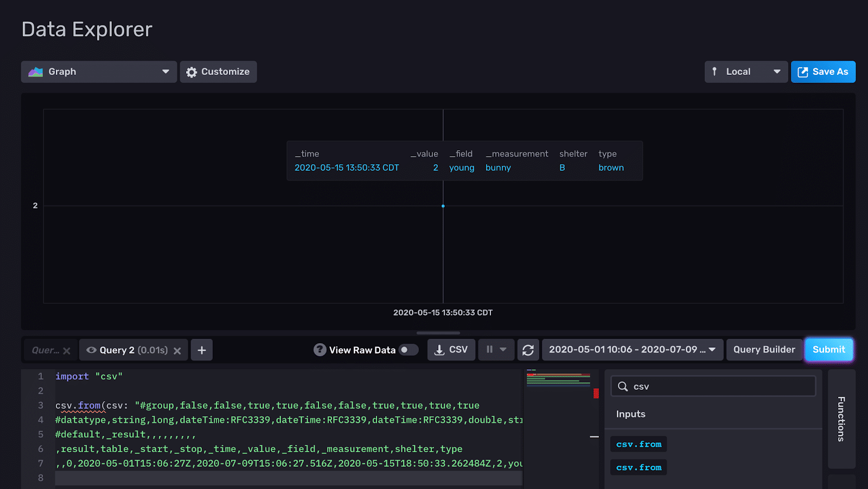Click the Data Explorer heading

[87, 29]
